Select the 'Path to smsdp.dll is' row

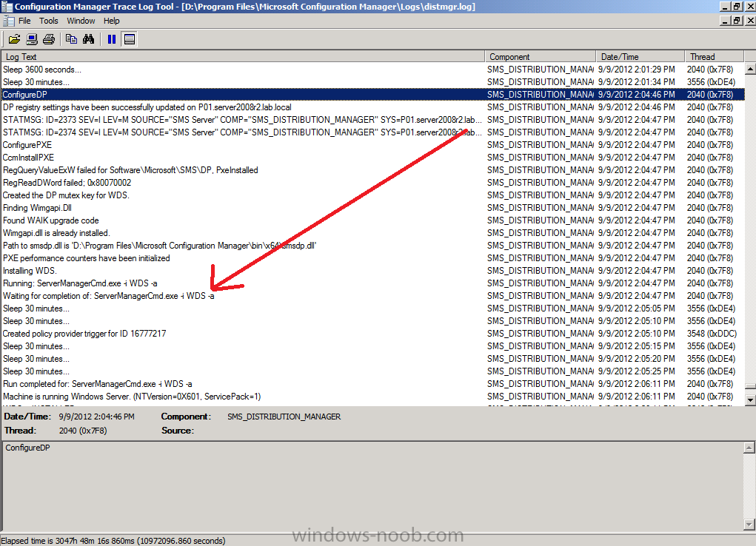point(372,246)
